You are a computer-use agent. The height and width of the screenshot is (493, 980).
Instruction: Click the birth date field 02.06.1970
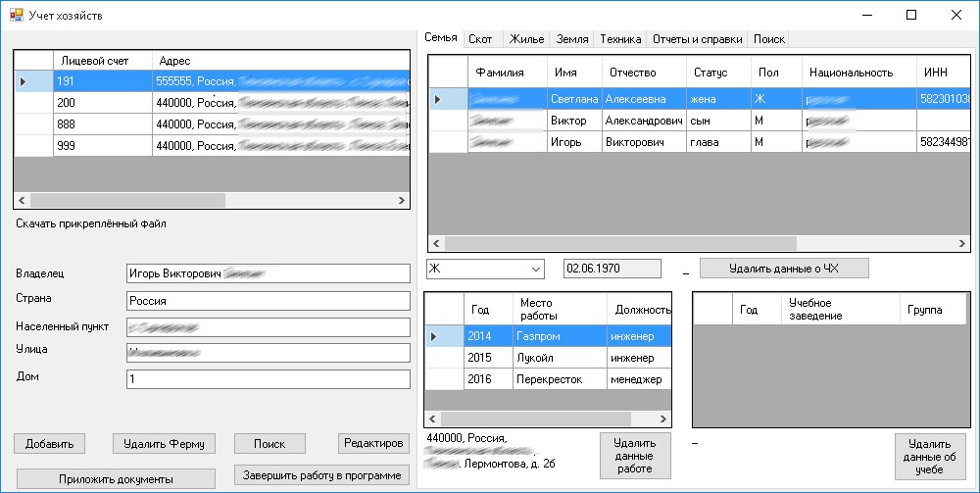pyautogui.click(x=612, y=269)
